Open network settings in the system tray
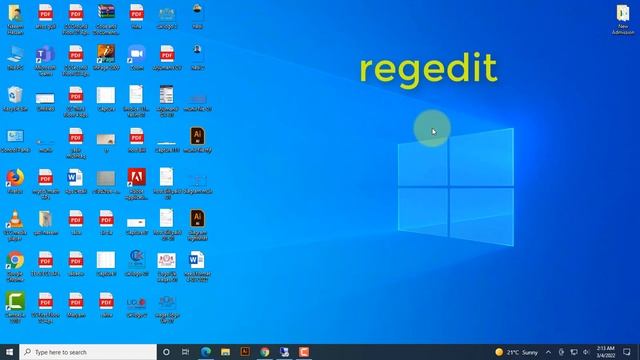The image size is (640, 360). [x=574, y=352]
